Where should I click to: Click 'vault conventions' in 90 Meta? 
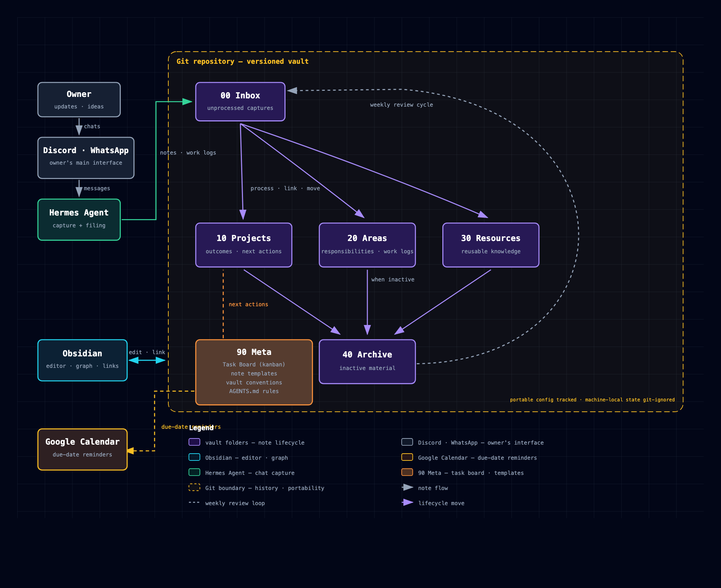coord(254,383)
